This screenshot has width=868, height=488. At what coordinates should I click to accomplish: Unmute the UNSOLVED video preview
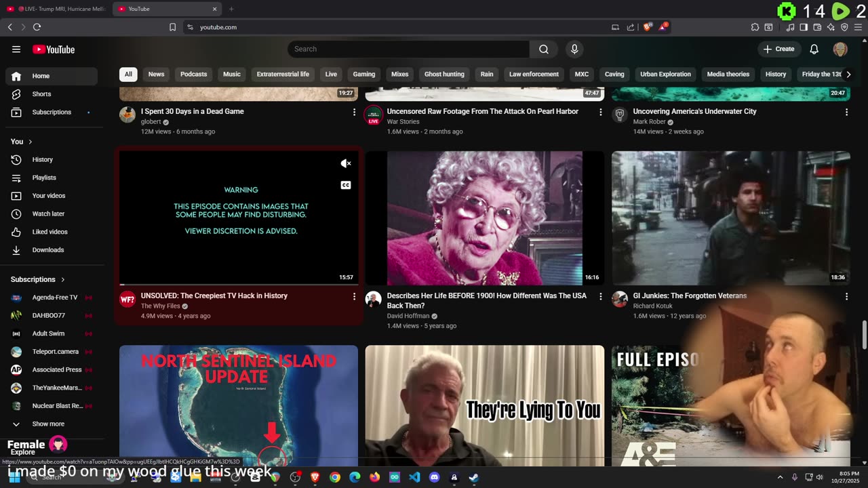point(346,163)
